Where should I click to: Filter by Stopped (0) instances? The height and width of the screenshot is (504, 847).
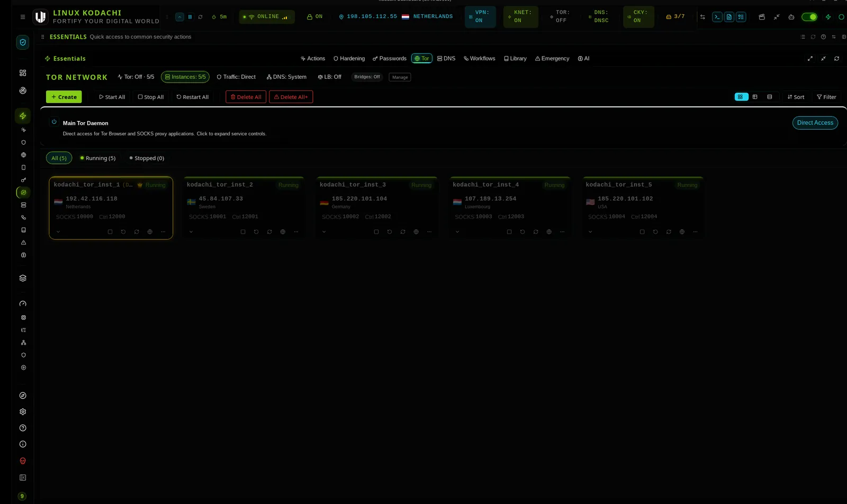[x=147, y=159]
